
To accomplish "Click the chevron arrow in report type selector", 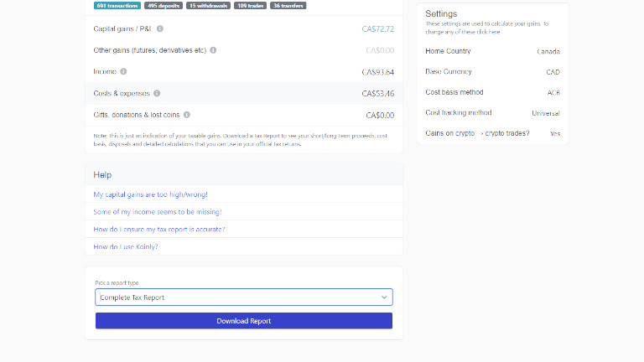I will click(384, 297).
